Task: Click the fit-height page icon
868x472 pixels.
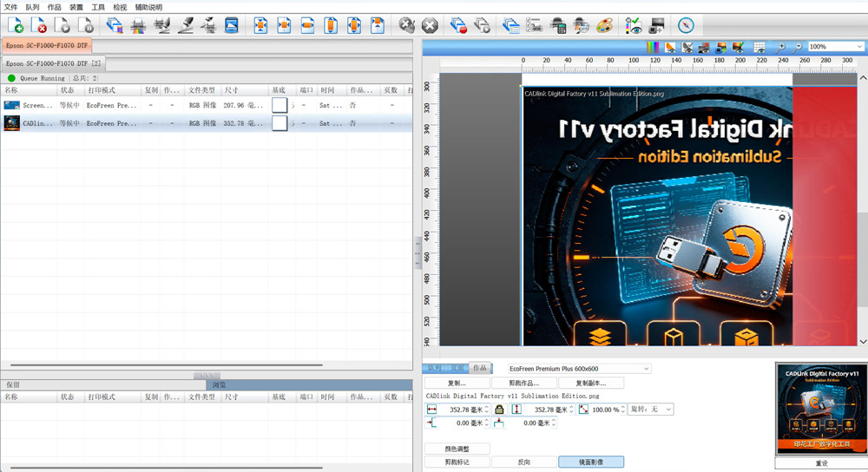Action: (331, 25)
